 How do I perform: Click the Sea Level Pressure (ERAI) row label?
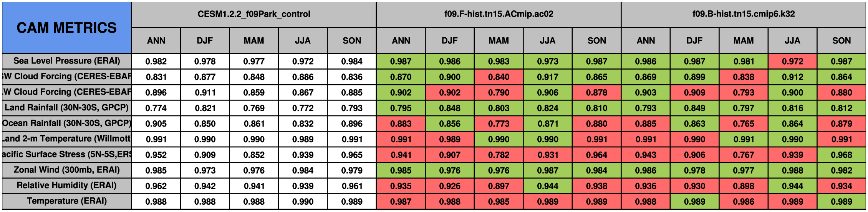[66, 61]
